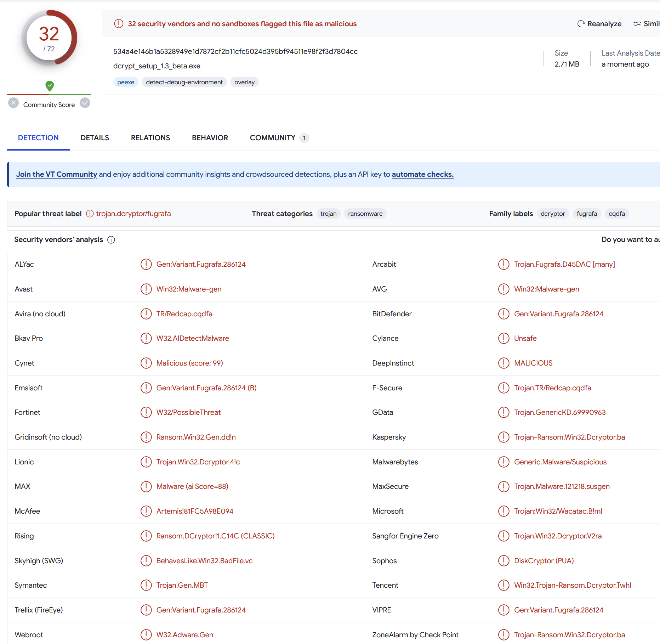660x644 pixels.
Task: Click the info icon beside Security vendors' analysis
Action: pyautogui.click(x=111, y=240)
